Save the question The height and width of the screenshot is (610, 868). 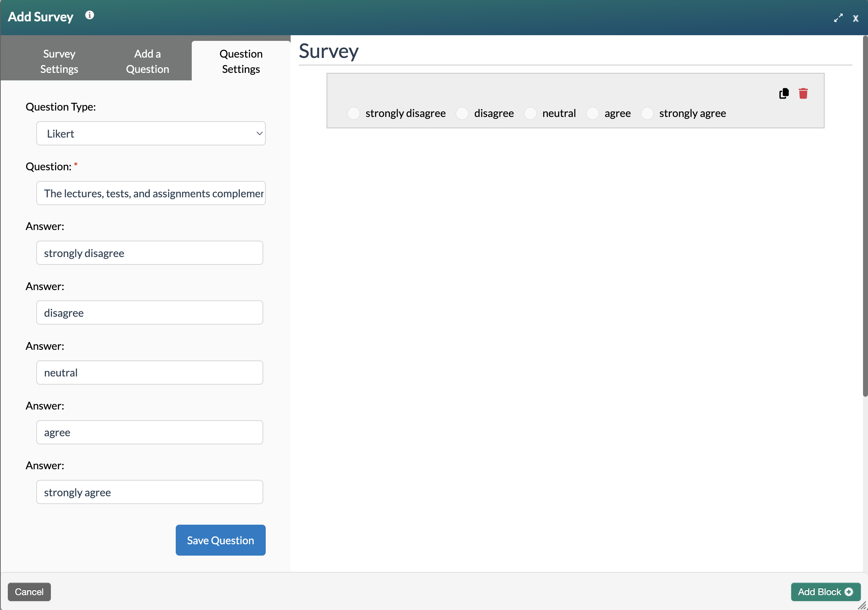tap(221, 540)
